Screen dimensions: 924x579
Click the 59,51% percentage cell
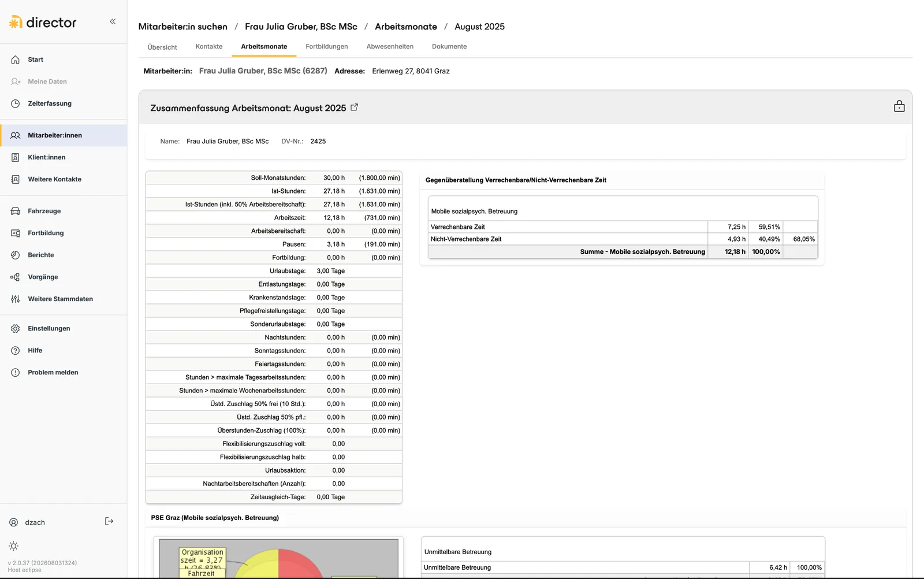(x=769, y=227)
